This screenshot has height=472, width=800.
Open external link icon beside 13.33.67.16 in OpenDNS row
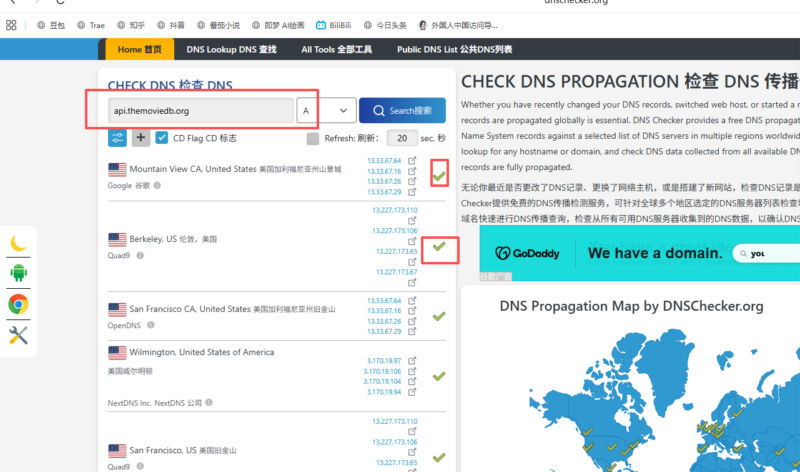click(412, 310)
